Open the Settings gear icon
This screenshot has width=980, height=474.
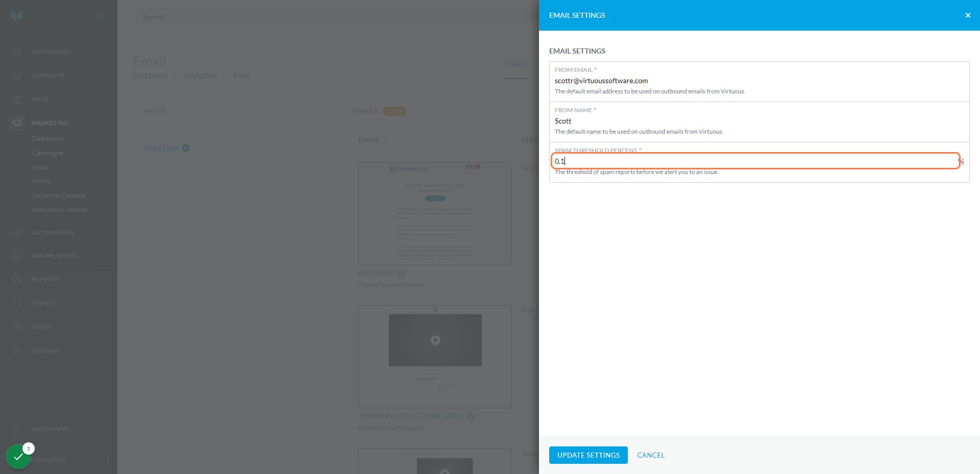coord(17,351)
